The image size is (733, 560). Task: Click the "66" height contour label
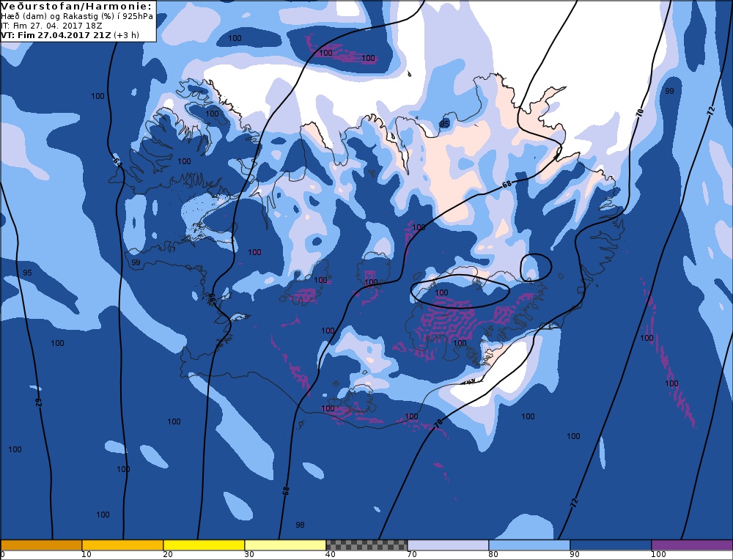click(x=211, y=299)
